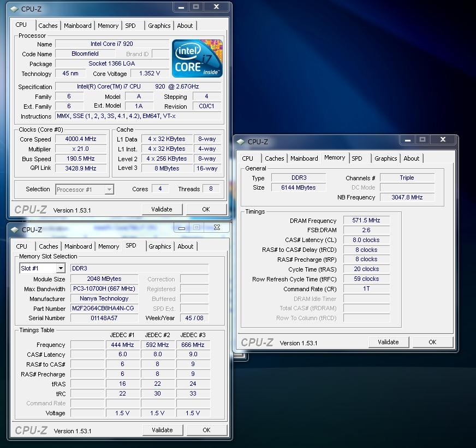Screen dimensions: 476x448
Task: Open Mainboard tab in the Memory window
Action: point(304,158)
